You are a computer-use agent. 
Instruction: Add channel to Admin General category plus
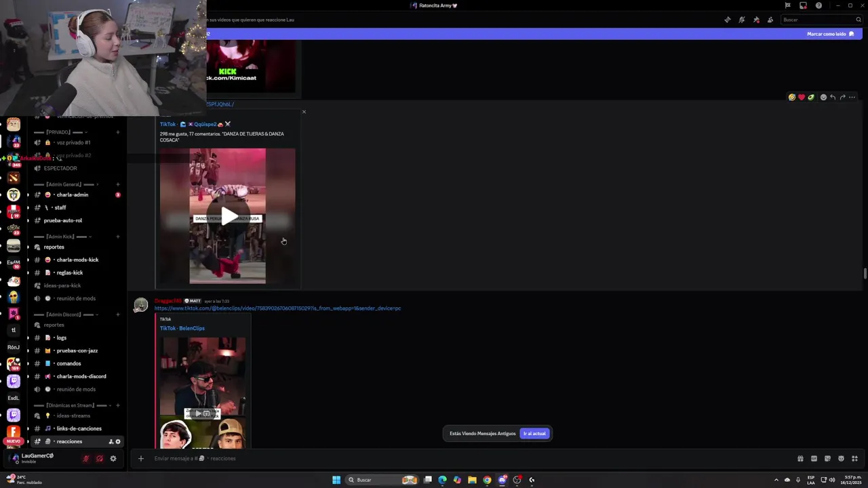(118, 184)
